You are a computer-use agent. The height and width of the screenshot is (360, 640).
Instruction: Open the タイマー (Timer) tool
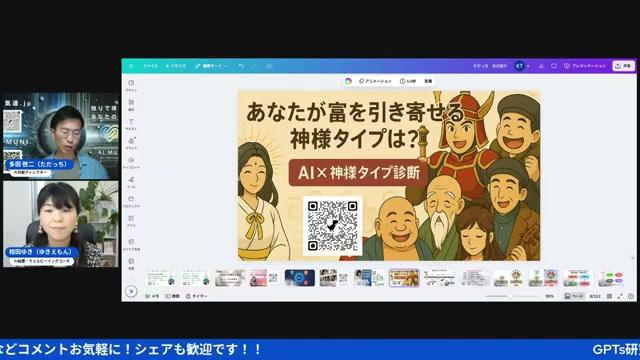tap(196, 296)
